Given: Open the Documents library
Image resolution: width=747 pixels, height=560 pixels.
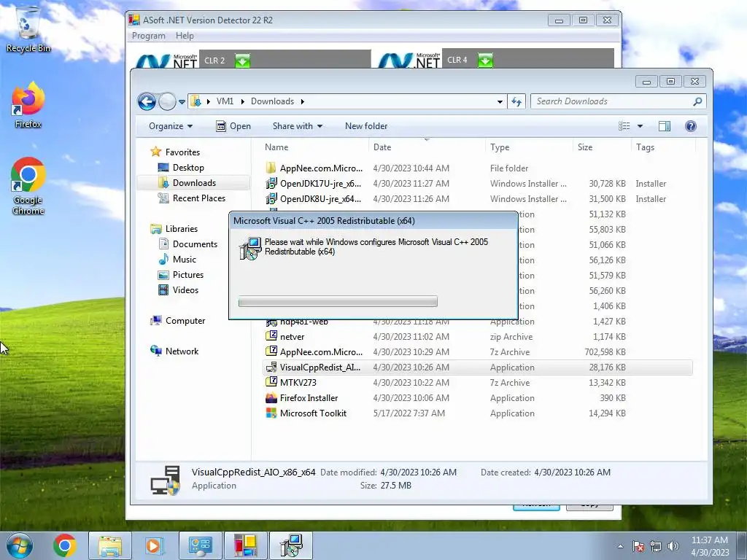Looking at the screenshot, I should coord(187,244).
